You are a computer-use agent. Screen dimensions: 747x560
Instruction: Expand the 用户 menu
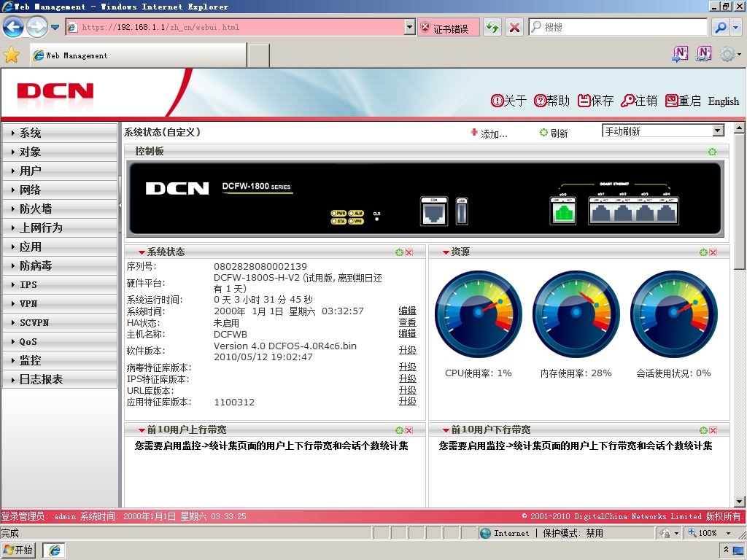pos(60,171)
